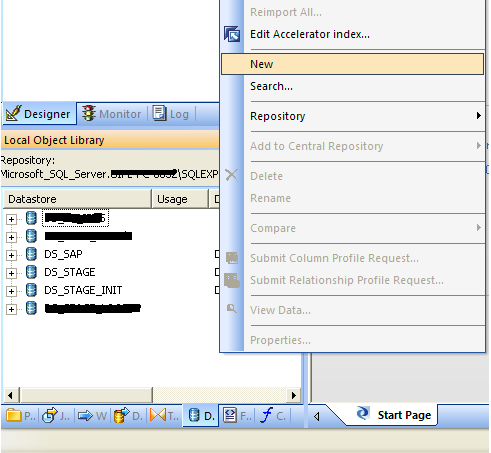491x453 pixels.
Task: Switch to the Jobs library tab icon
Action: [50, 416]
